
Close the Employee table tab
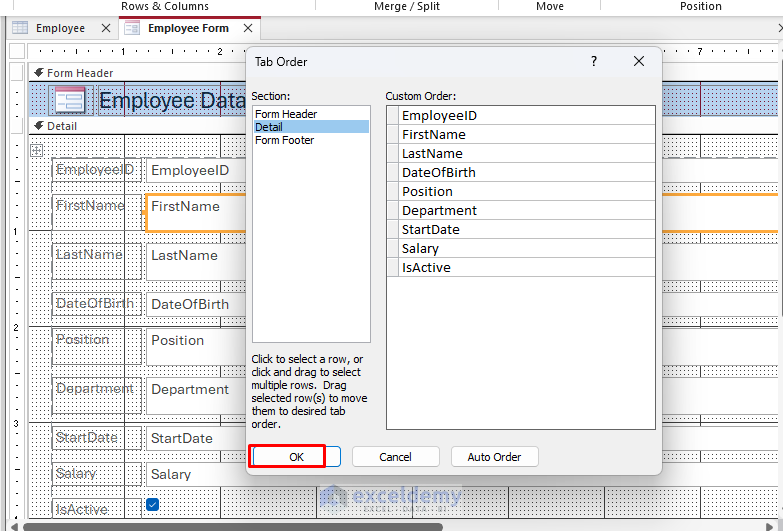tap(106, 28)
